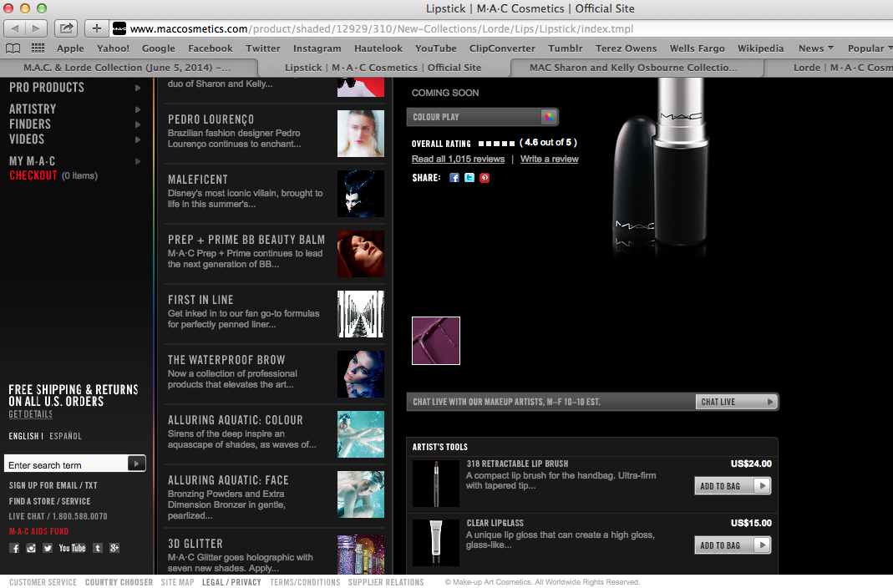The height and width of the screenshot is (588, 893).
Task: Open the 318 Retractable Lip Brush product image
Action: 436,484
